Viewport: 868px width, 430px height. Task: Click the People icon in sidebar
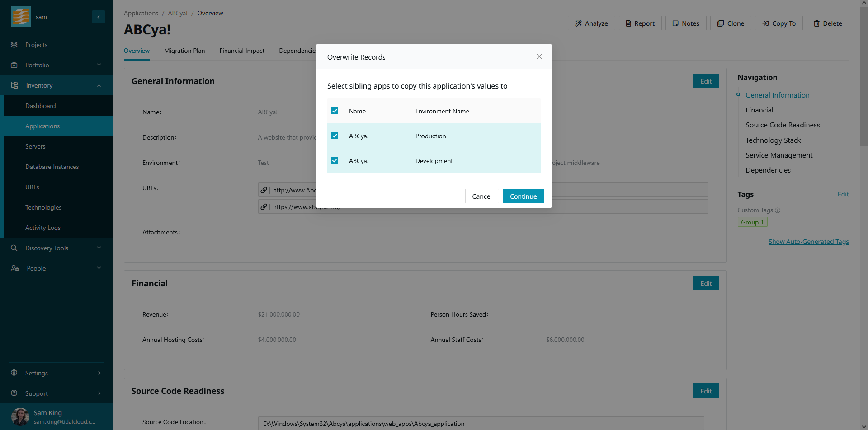14,268
